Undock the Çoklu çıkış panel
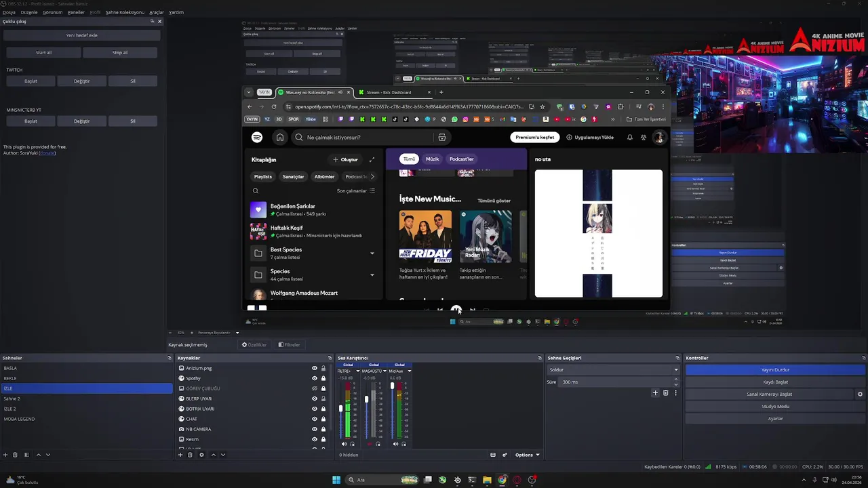 click(153, 21)
